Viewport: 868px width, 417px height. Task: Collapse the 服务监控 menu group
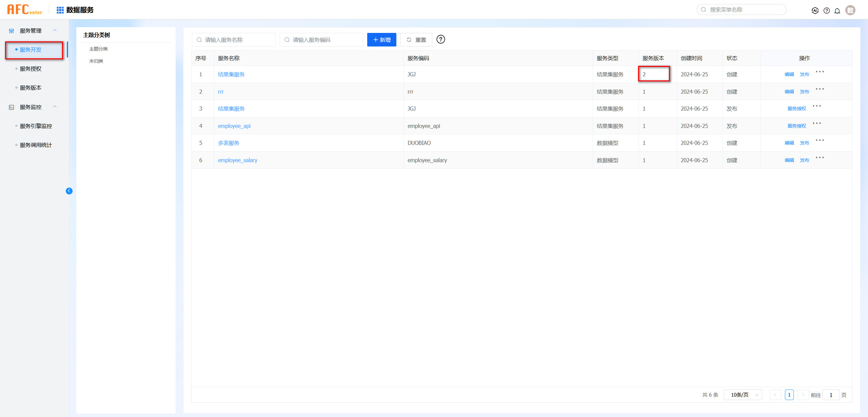(x=55, y=107)
